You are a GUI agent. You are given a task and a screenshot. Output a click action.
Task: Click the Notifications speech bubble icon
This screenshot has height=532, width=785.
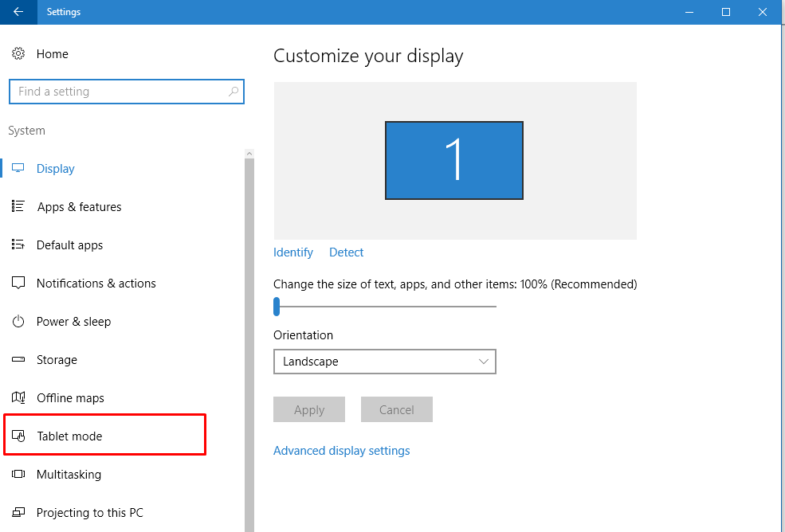pos(18,284)
